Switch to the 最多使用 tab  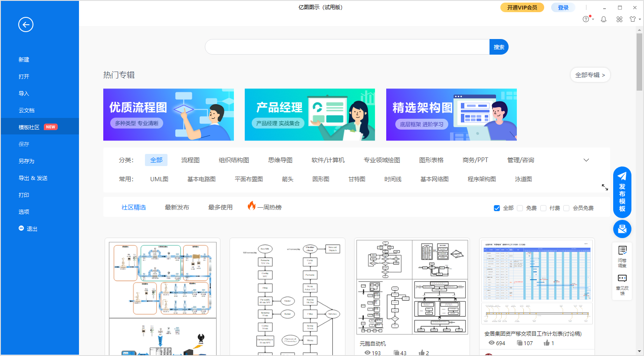[x=220, y=207]
